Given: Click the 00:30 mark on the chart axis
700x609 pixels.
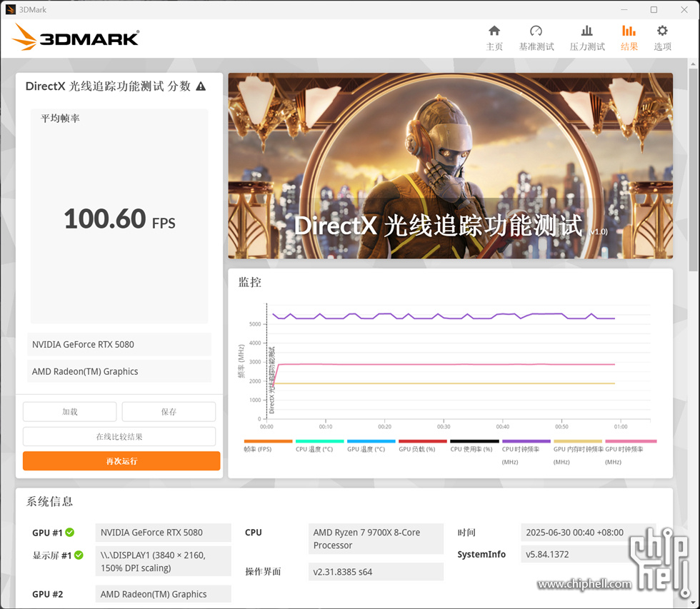Looking at the screenshot, I should click(x=444, y=426).
